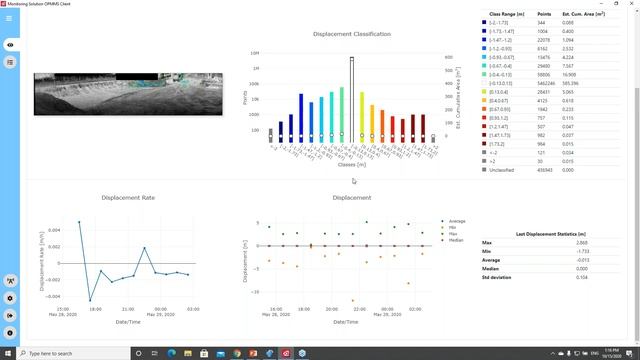
Task: Toggle Max series in Displacement legend
Action: (x=449, y=234)
